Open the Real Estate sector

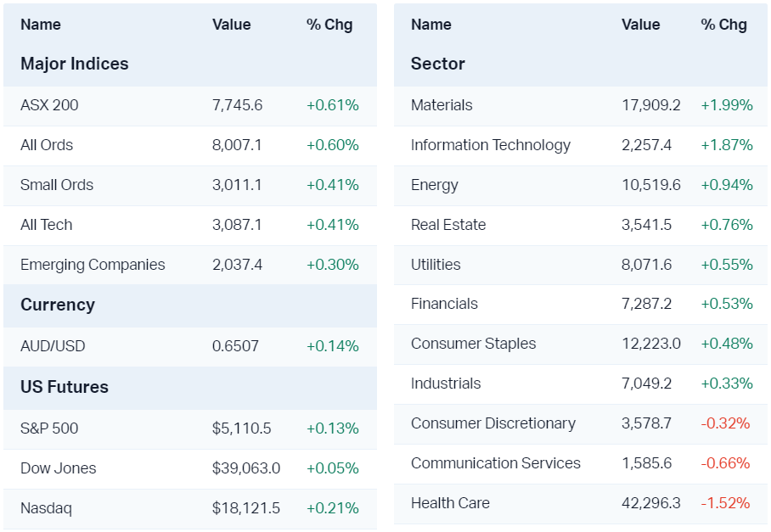coord(448,225)
